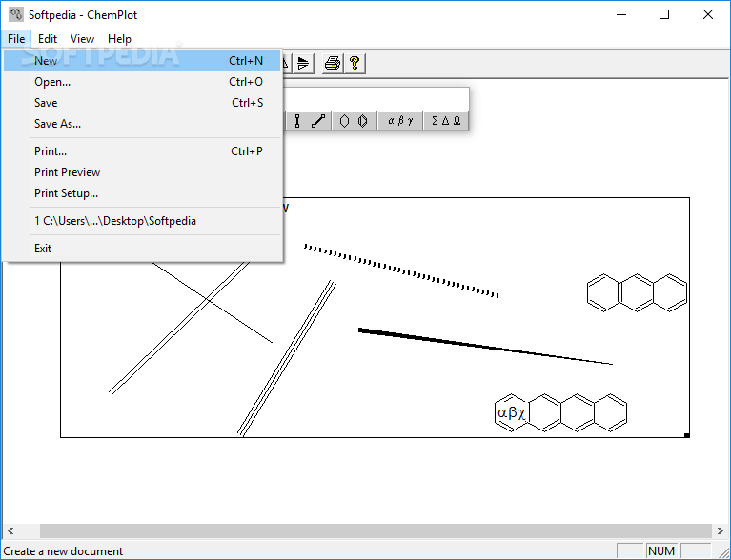Close the File menu via the File menu bar item

pyautogui.click(x=16, y=39)
